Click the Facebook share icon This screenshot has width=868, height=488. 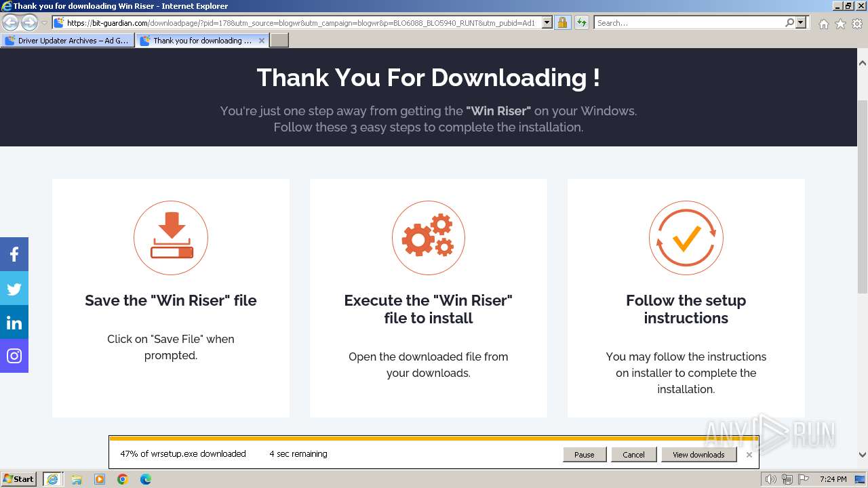[x=14, y=254]
